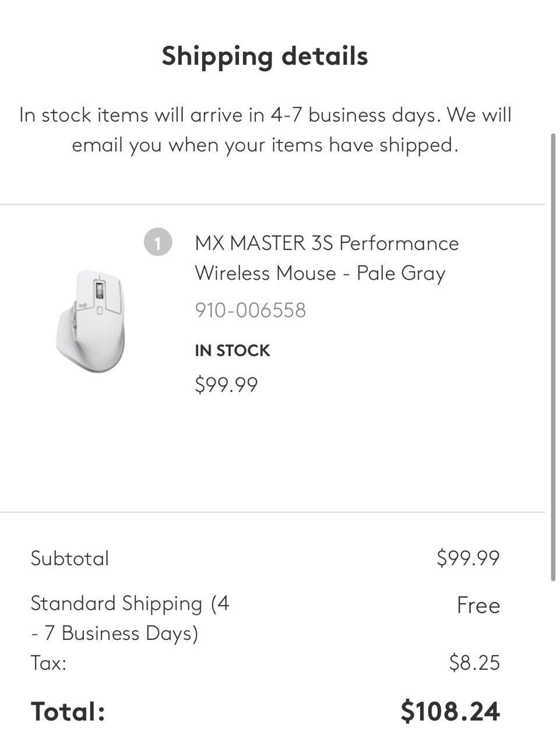Click the 4-7 business days arrival notice
Viewport: 560px width, 746px height.
[x=265, y=115]
